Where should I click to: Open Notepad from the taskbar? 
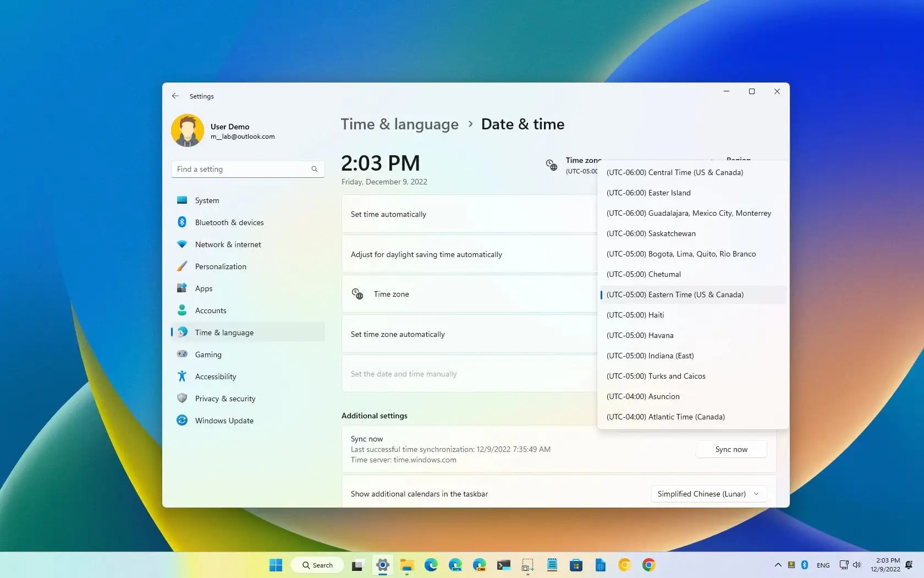[552, 565]
